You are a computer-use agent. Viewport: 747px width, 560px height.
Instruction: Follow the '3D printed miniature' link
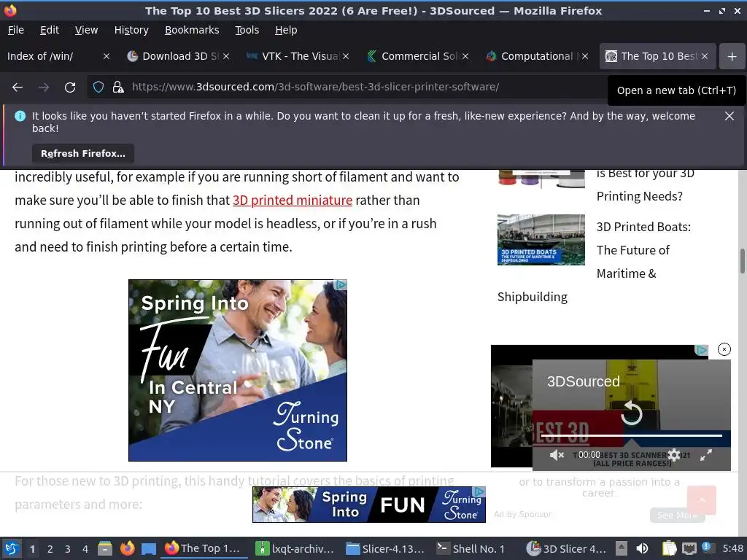point(293,201)
